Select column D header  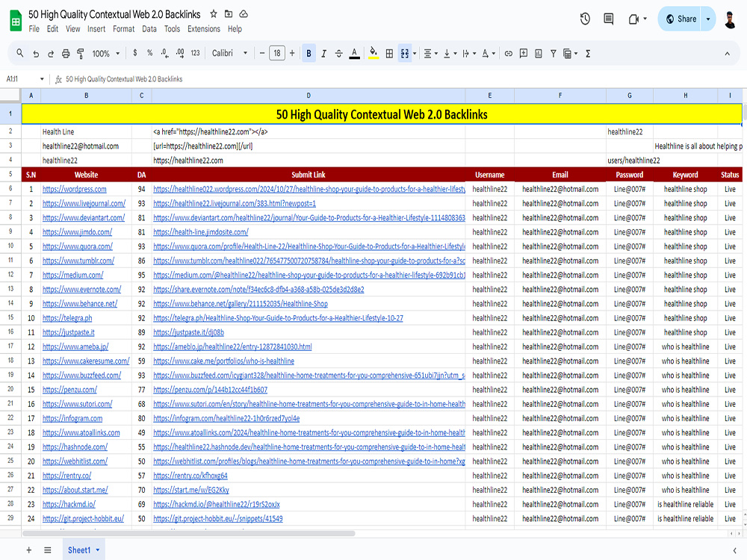(309, 96)
